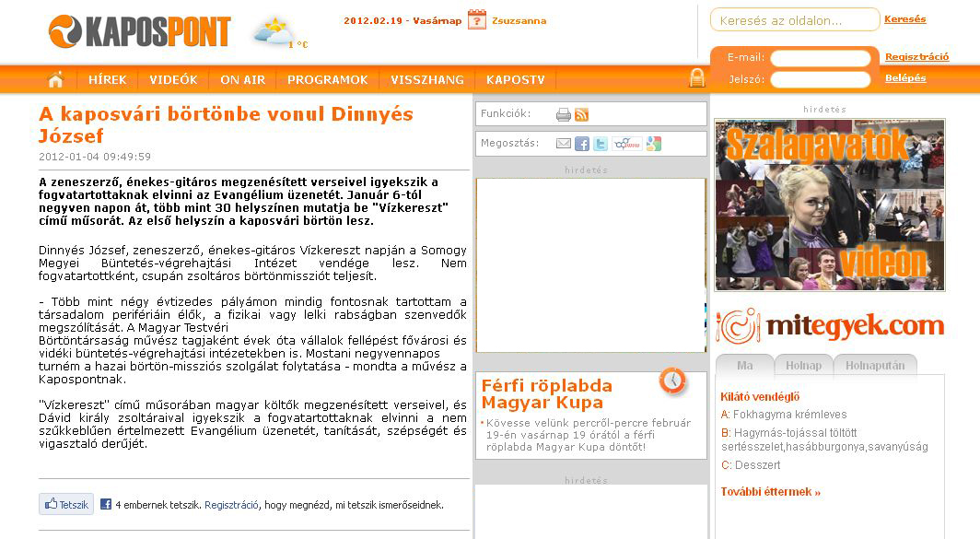Click the E-mail input field
The image size is (980, 539).
click(821, 58)
